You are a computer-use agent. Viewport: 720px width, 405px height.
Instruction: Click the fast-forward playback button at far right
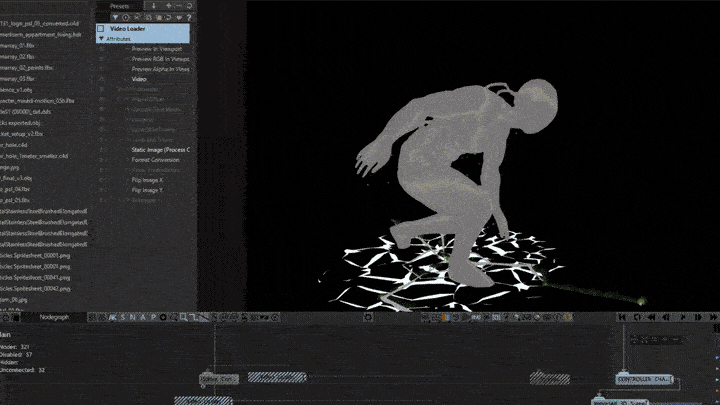[713, 317]
